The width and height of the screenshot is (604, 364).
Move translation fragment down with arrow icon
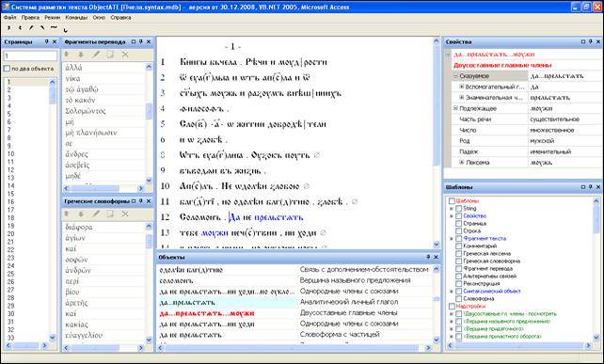coord(81,55)
